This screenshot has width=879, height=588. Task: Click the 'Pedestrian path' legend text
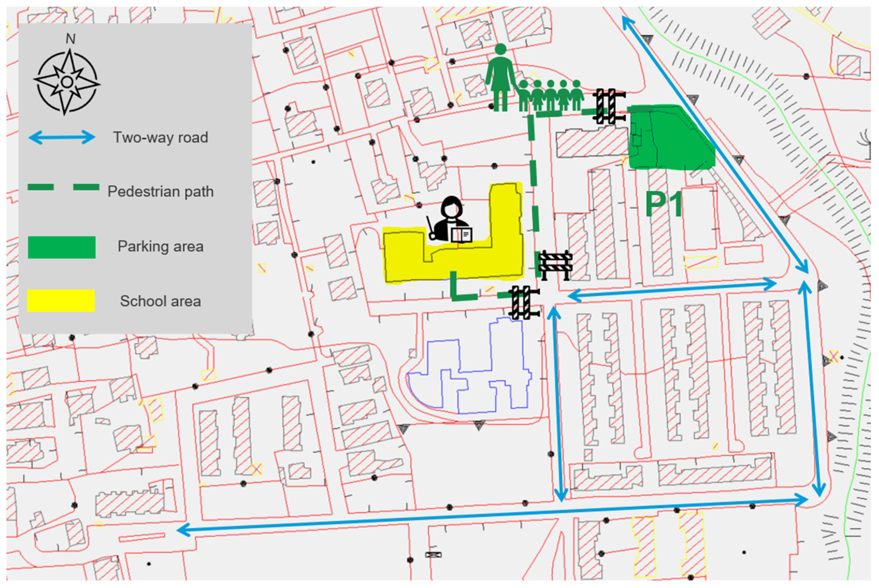[x=161, y=192]
